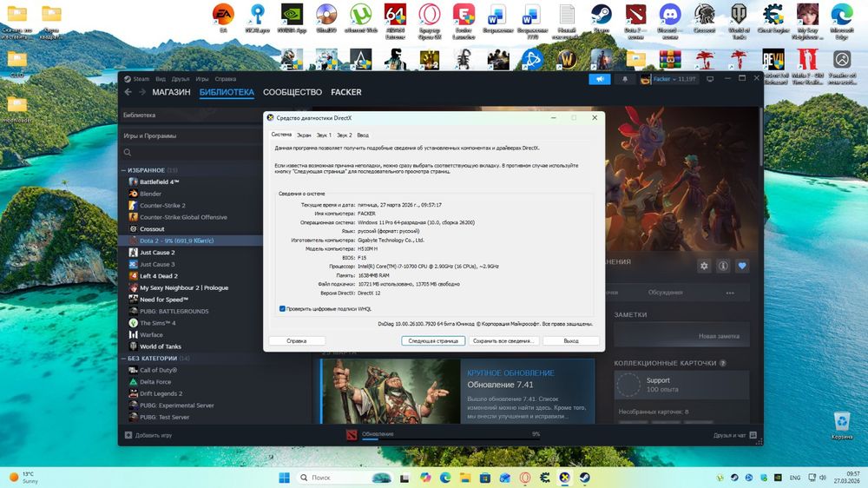868x488 pixels.
Task: Go back with Steam back arrow
Action: pos(128,92)
